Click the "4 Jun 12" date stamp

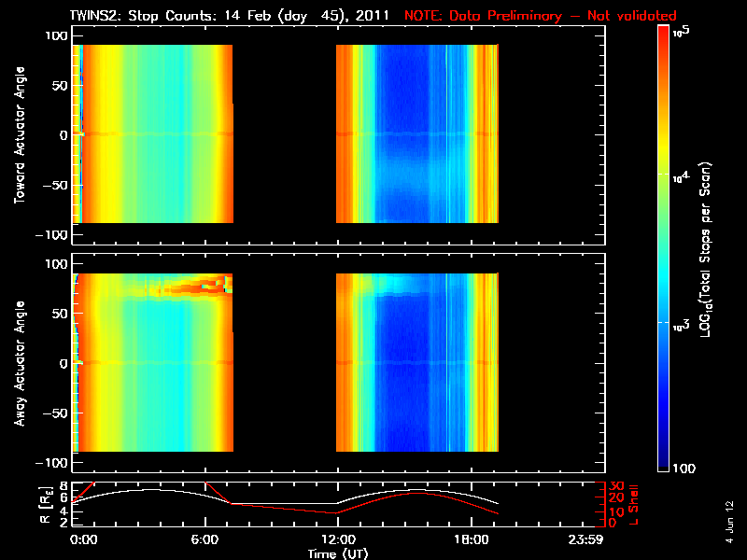(729, 522)
